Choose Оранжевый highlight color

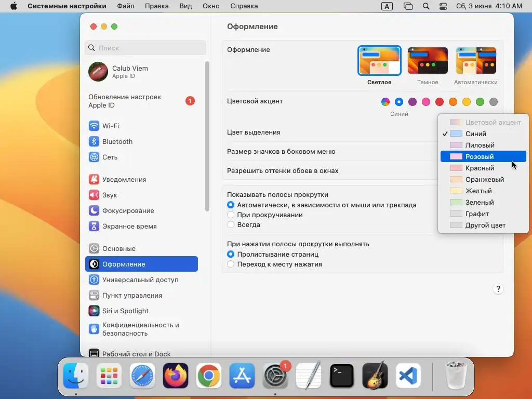click(x=483, y=179)
